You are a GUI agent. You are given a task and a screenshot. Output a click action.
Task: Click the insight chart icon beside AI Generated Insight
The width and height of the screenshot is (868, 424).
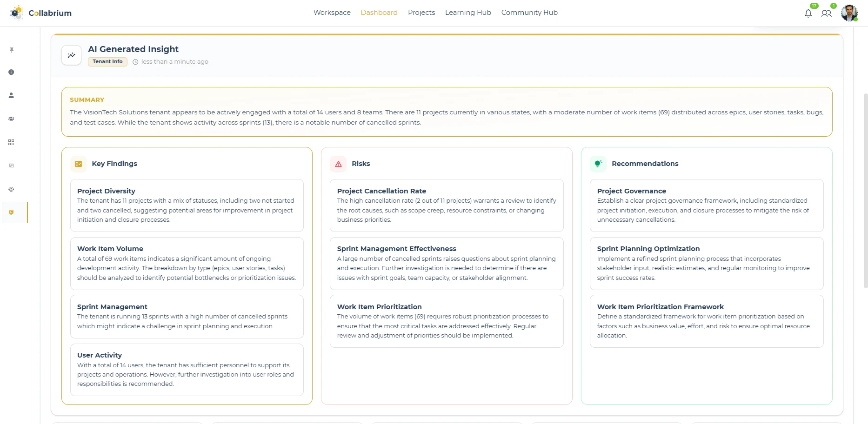(72, 55)
